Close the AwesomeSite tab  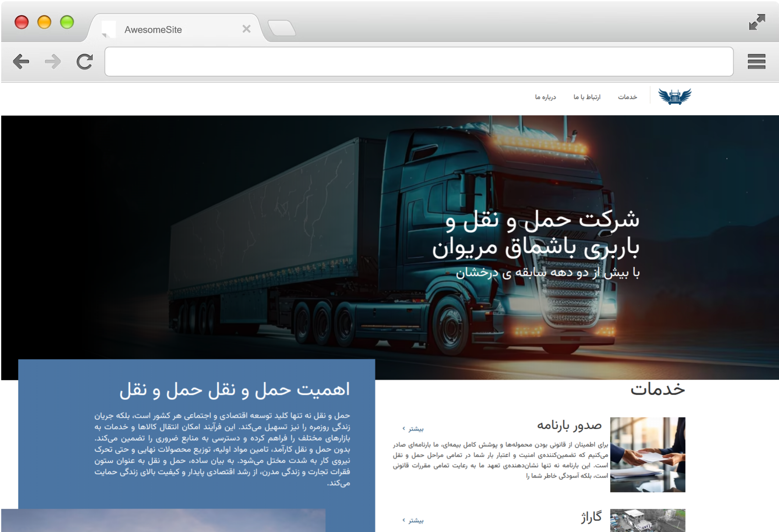tap(246, 29)
